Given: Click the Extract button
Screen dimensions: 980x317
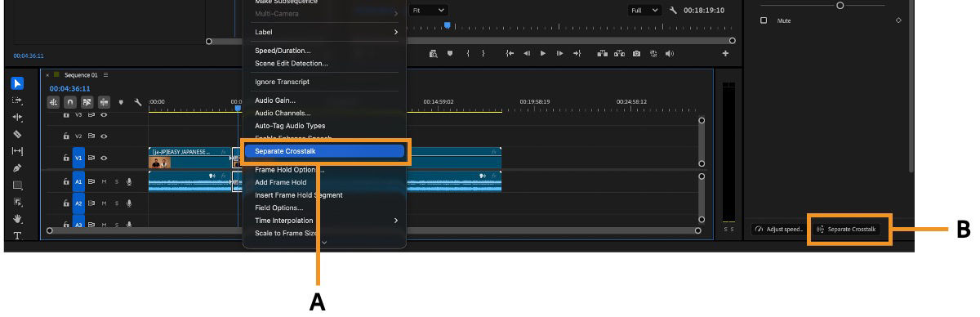Looking at the screenshot, I should (619, 53).
